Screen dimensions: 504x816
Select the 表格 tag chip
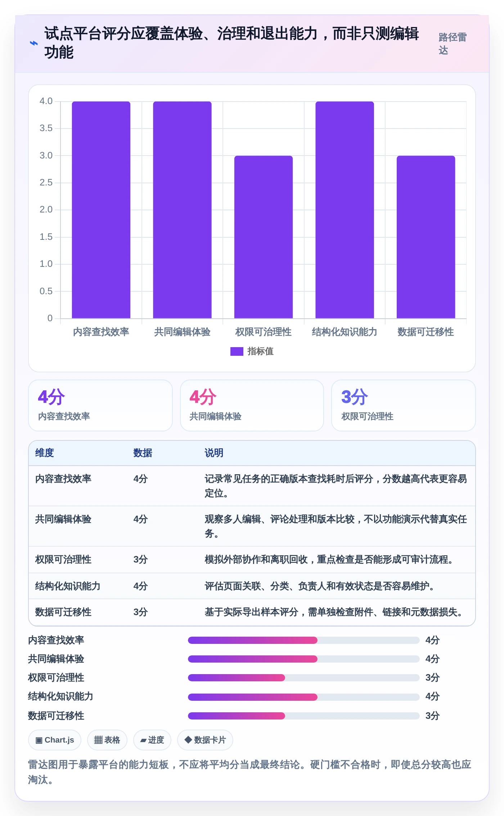click(107, 740)
